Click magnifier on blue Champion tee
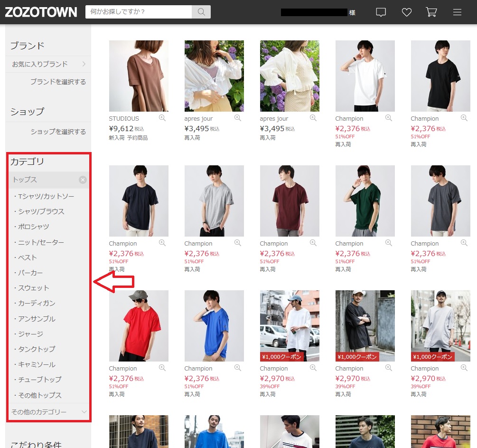 tap(238, 368)
